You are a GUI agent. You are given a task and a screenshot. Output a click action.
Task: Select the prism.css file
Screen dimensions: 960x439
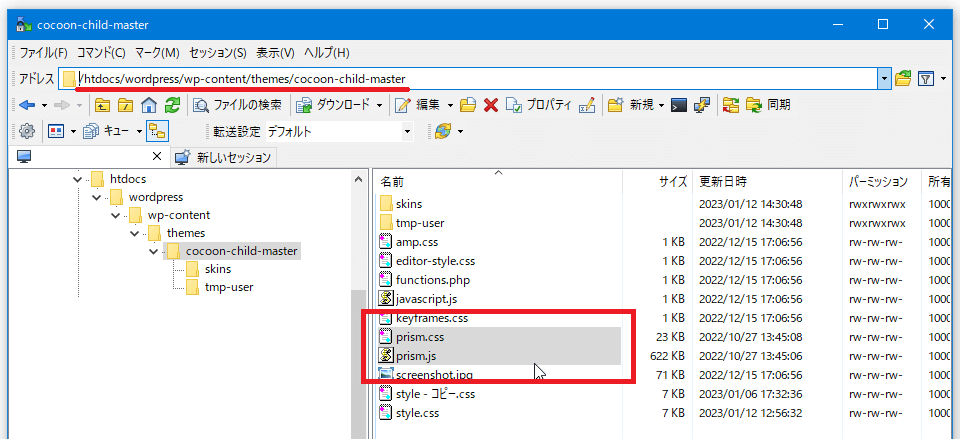(x=419, y=337)
